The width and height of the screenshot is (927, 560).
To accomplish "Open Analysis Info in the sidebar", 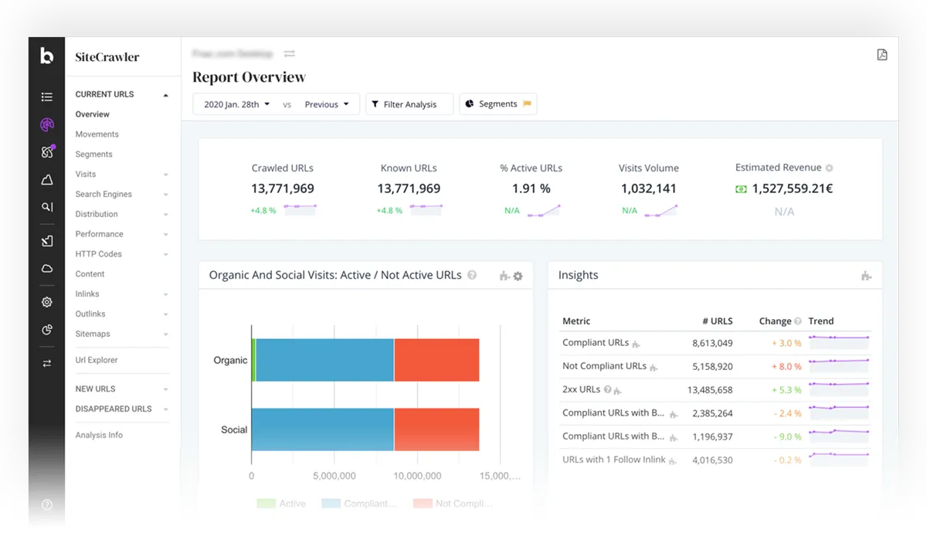I will pyautogui.click(x=99, y=435).
